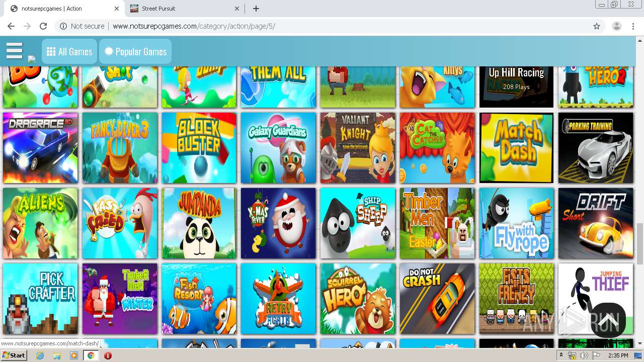The width and height of the screenshot is (644, 362).
Task: Launch Internet Explorer from the taskbar
Action: click(40, 355)
